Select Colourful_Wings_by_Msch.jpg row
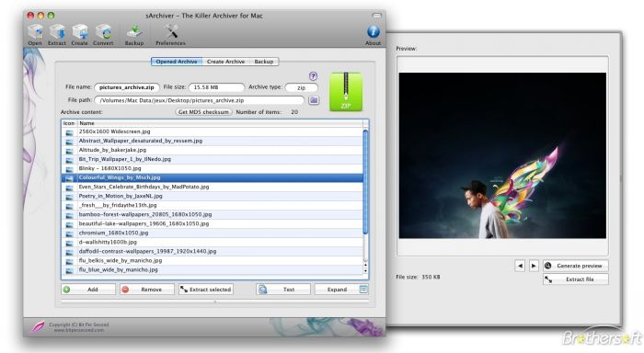The image size is (644, 353). point(212,177)
